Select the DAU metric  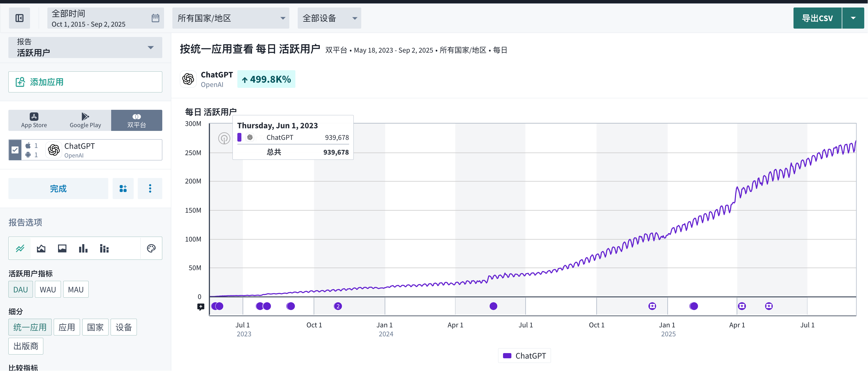tap(21, 290)
